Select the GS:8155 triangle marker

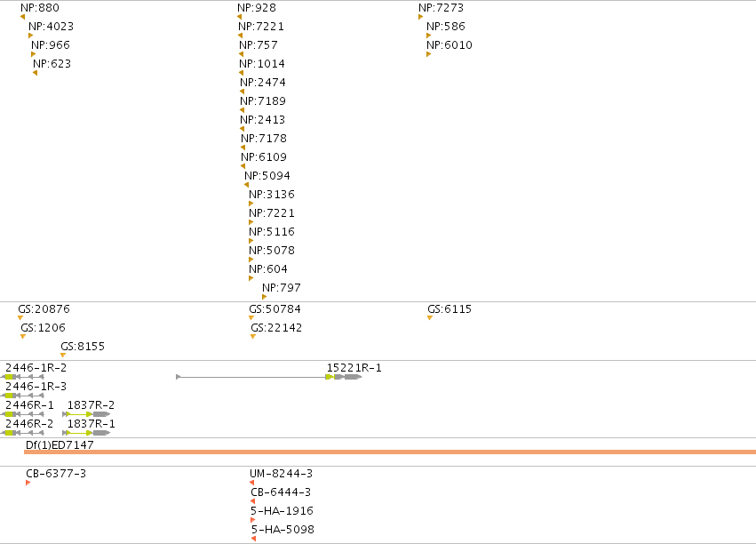[63, 356]
